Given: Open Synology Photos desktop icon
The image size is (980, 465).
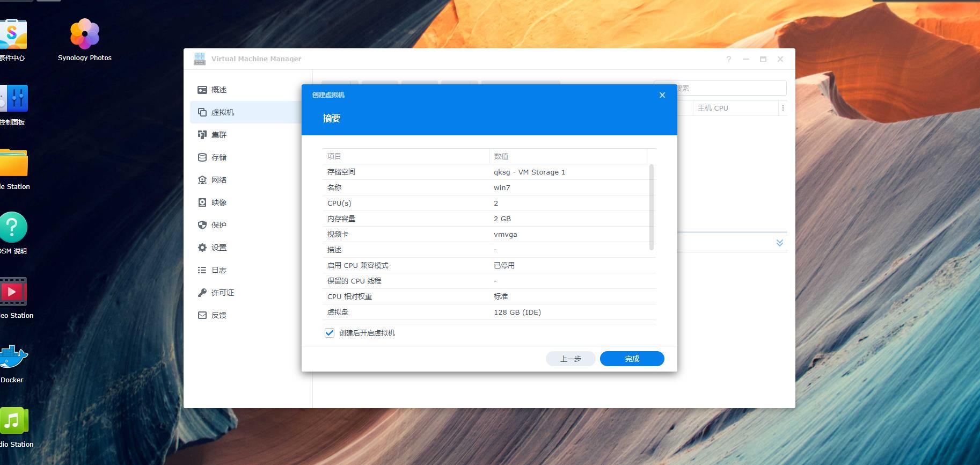Looking at the screenshot, I should click(85, 35).
